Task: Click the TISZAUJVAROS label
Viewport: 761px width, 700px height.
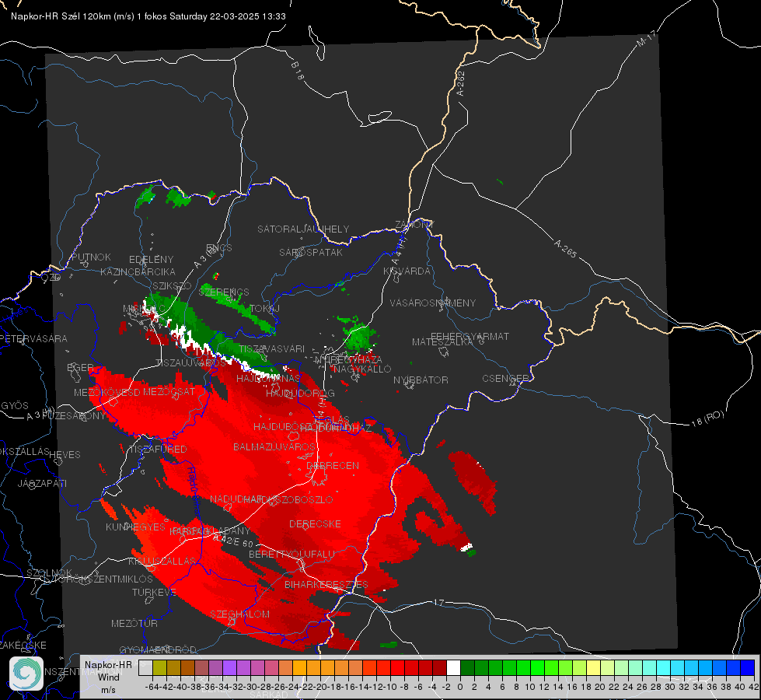Action: tap(190, 363)
